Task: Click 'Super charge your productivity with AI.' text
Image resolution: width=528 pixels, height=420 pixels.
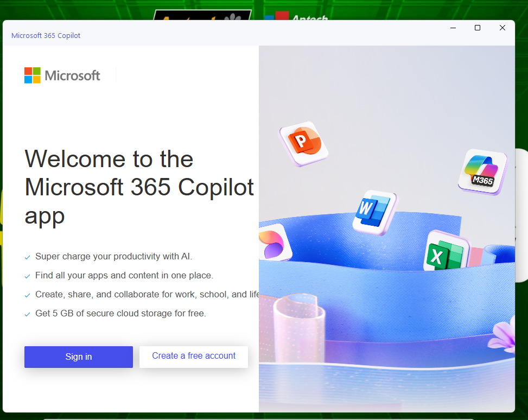Action: [114, 256]
